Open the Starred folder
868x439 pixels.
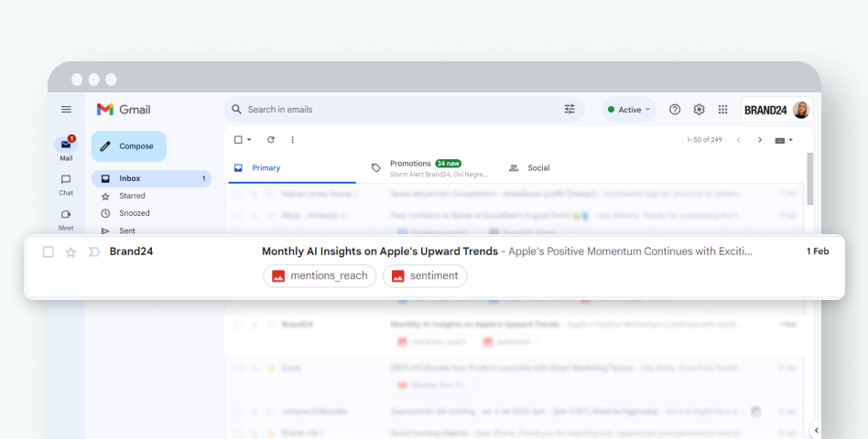(132, 196)
